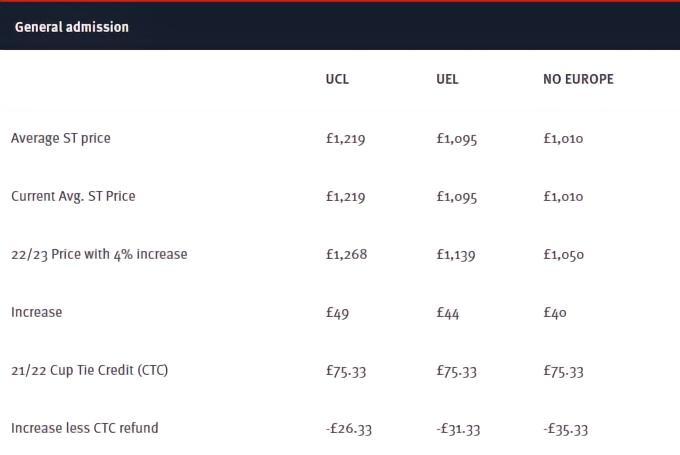This screenshot has height=455, width=680.
Task: Click the 21/22 Cup Tie Credit (CTC) label
Action: coord(90,370)
